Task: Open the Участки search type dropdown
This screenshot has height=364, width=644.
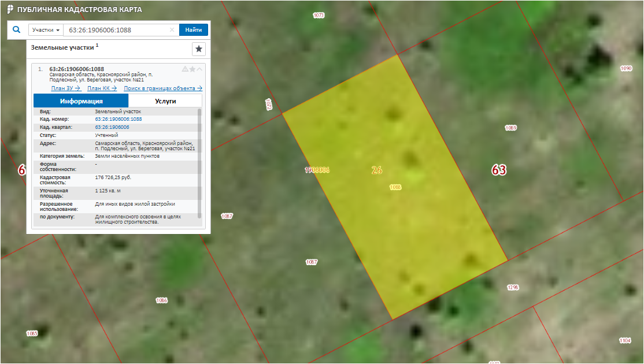Action: click(x=46, y=30)
